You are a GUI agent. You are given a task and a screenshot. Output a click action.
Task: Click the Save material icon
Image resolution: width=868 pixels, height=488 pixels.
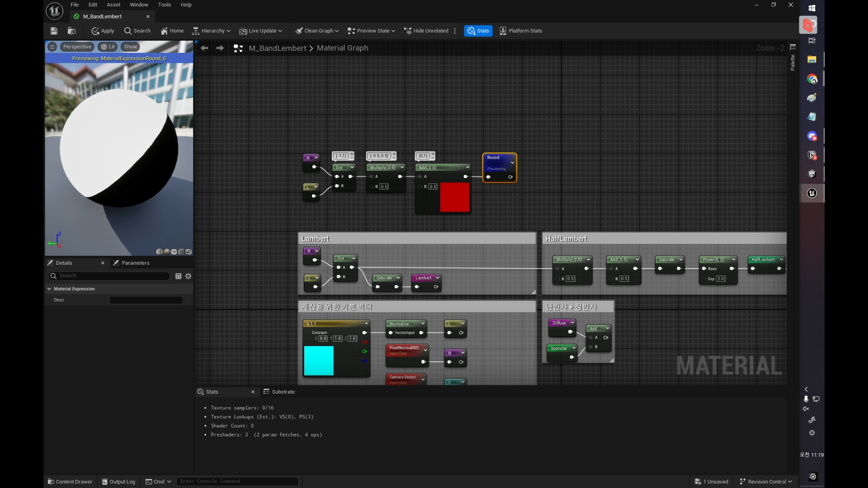[54, 31]
